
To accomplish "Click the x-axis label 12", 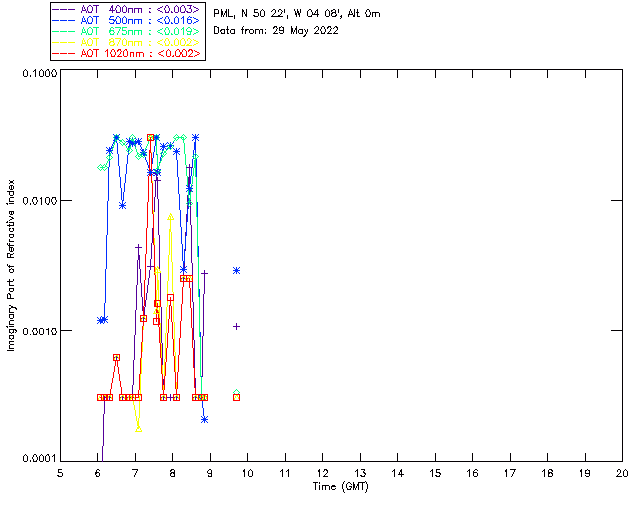I will pos(323,473).
